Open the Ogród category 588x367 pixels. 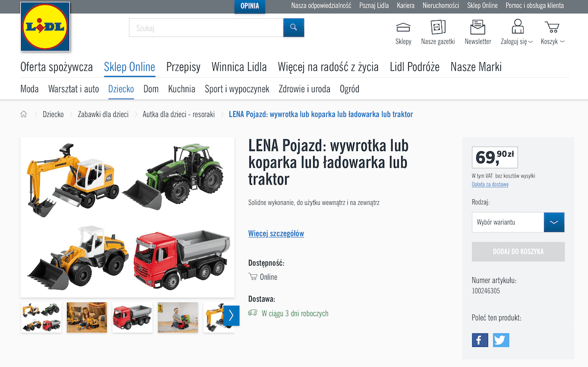349,89
